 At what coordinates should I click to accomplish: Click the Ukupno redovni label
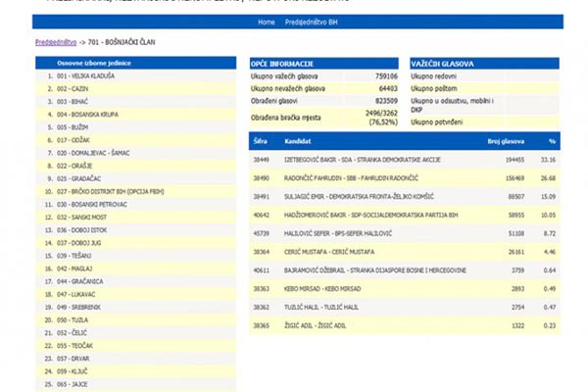(433, 76)
